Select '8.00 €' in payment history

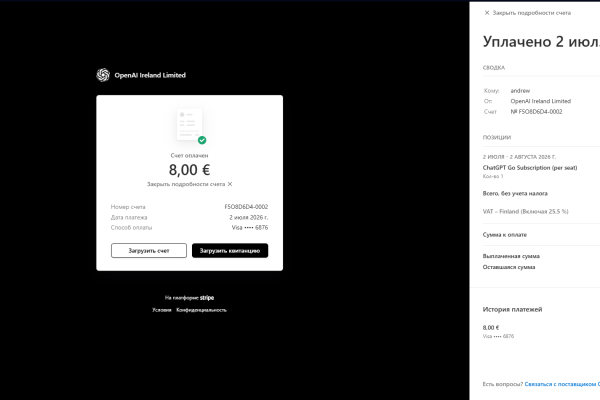point(491,328)
